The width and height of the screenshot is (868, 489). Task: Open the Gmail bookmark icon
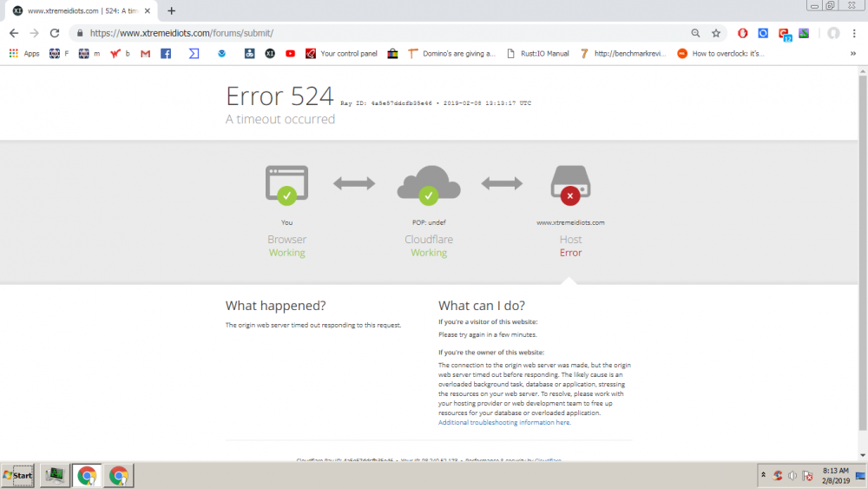(x=145, y=53)
